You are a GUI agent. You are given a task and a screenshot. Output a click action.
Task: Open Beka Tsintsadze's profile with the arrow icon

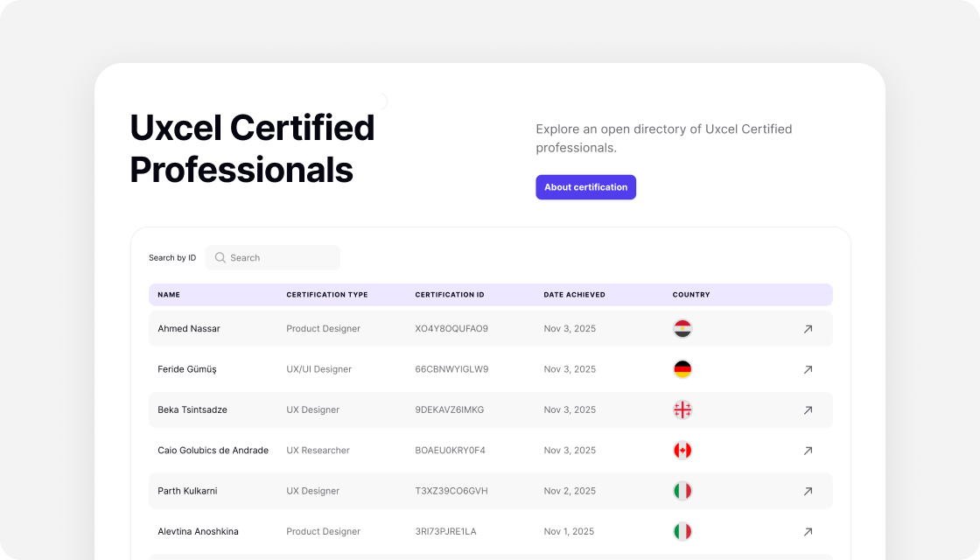(808, 409)
